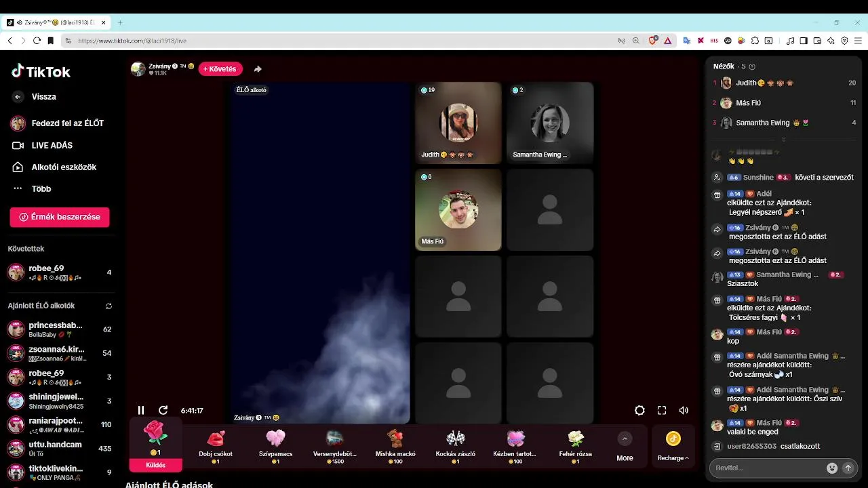Select Judith guest tile
868x488 pixels.
458,123
